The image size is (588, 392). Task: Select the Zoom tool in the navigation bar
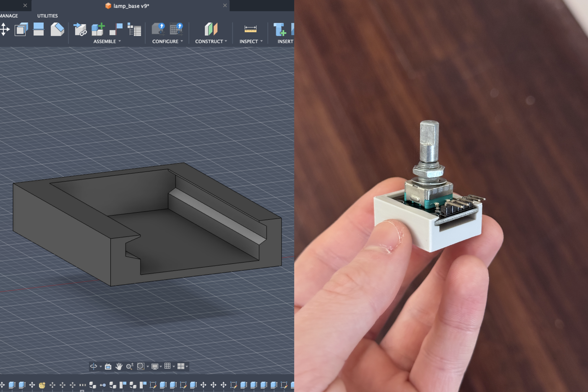tap(130, 366)
